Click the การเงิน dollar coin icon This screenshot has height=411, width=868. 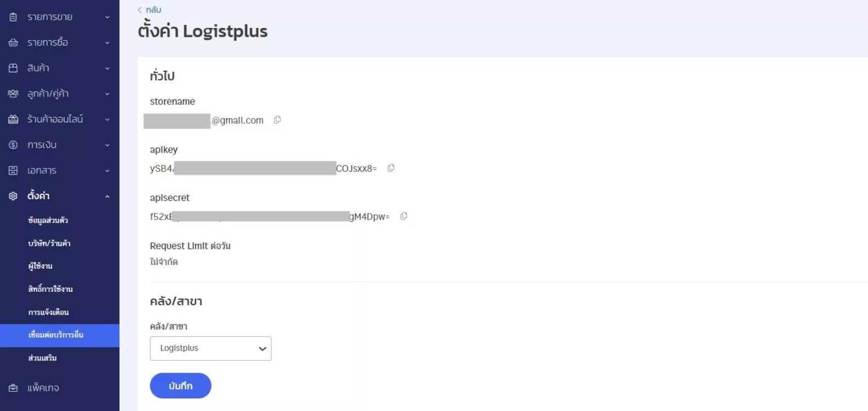[x=13, y=145]
